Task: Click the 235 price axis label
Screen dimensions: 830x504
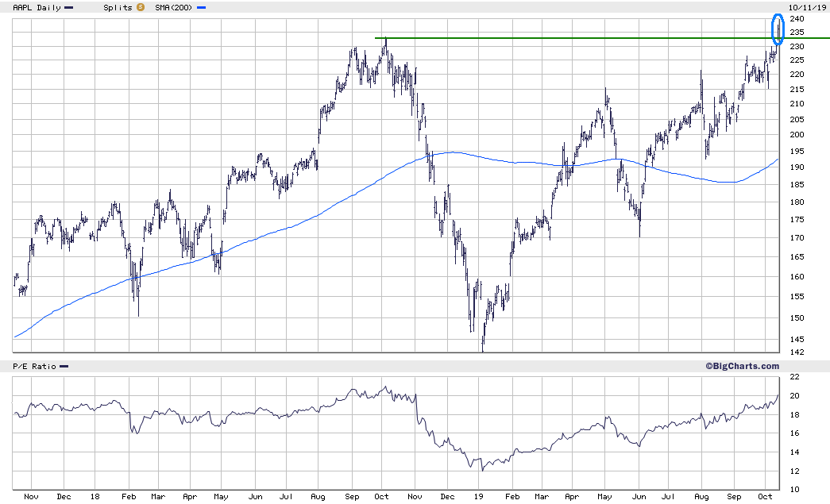Action: point(797,33)
